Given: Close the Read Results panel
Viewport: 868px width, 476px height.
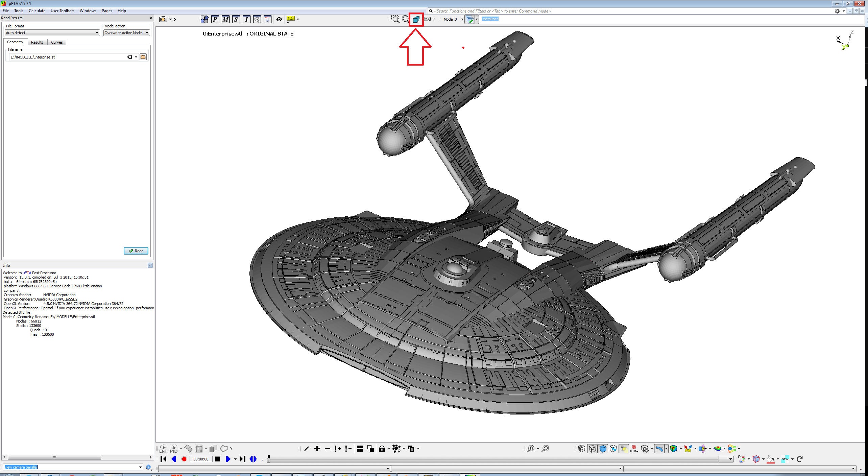Looking at the screenshot, I should click(151, 18).
